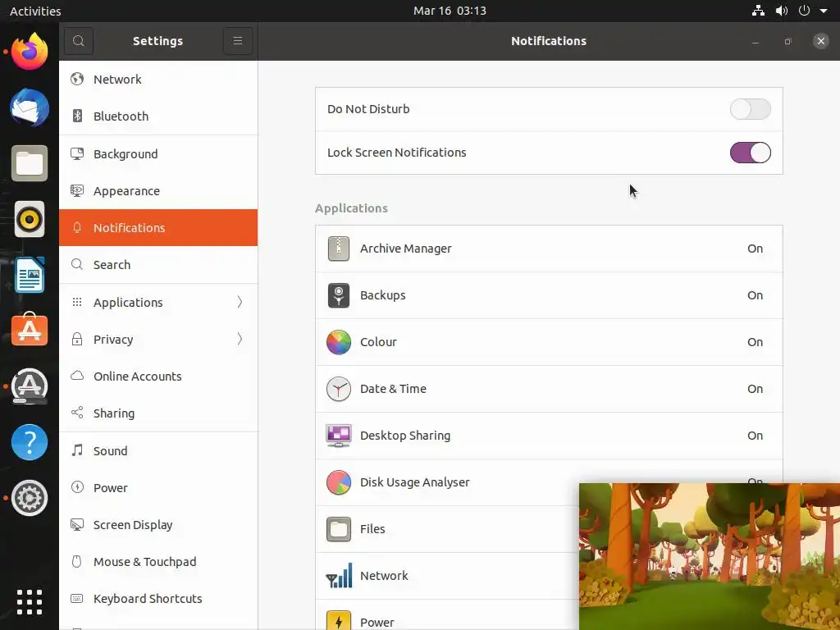Click 'On' status for Colour

tap(755, 342)
